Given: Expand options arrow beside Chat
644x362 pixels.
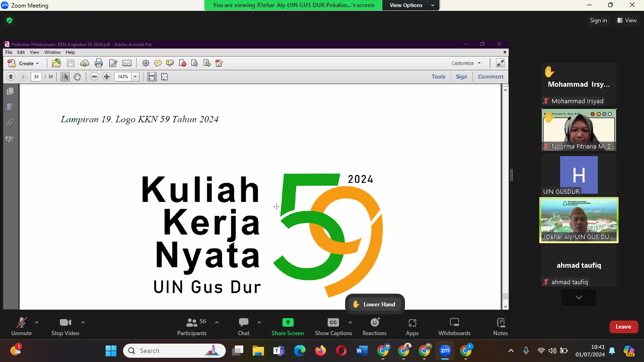Looking at the screenshot, I should tap(259, 322).
